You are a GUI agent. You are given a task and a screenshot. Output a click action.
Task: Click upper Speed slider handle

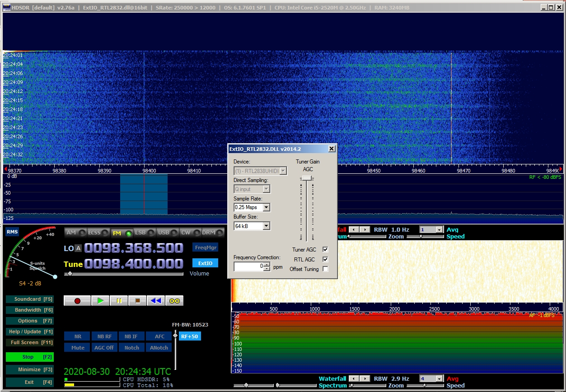(421, 236)
